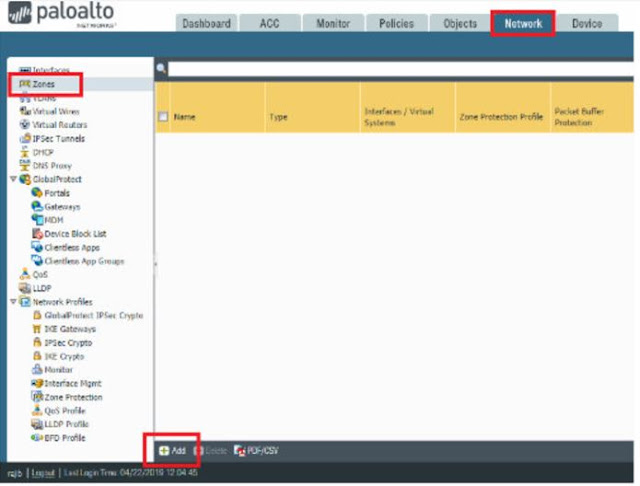The height and width of the screenshot is (486, 640).
Task: Select Virtual Routers label in the sidebar
Action: [60, 124]
